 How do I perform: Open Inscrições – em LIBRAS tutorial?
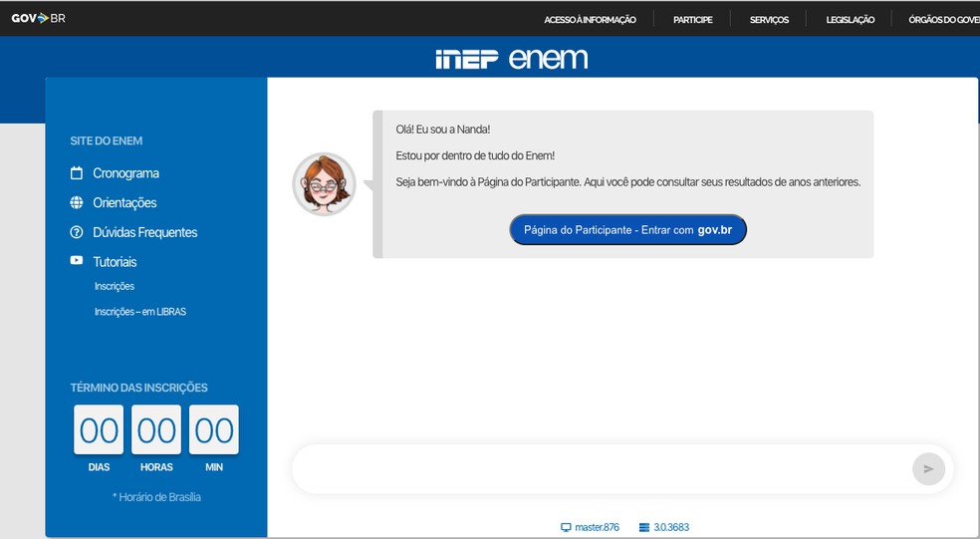click(x=139, y=312)
